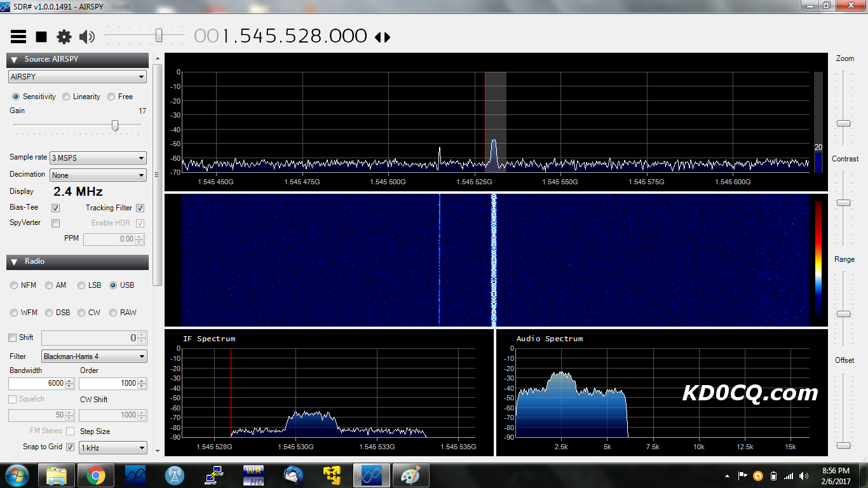Adjust the volume slider handle
This screenshot has width=868, height=488.
(159, 35)
